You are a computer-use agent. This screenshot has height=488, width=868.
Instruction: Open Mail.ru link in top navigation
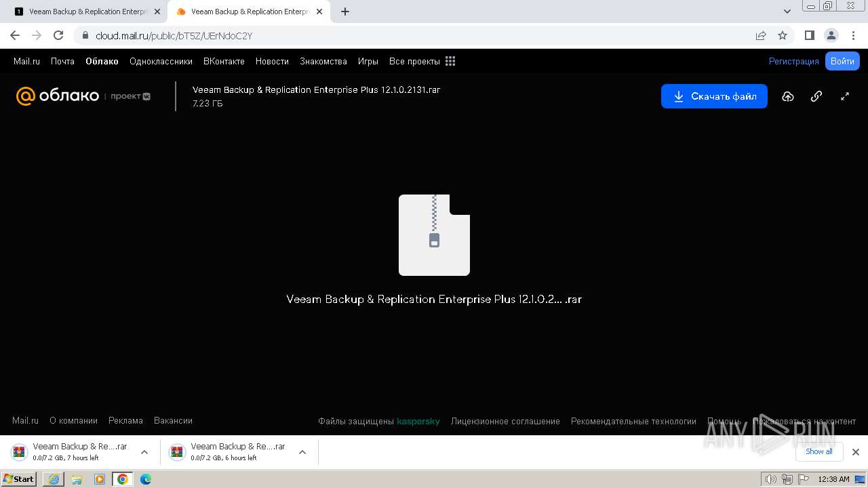(26, 61)
